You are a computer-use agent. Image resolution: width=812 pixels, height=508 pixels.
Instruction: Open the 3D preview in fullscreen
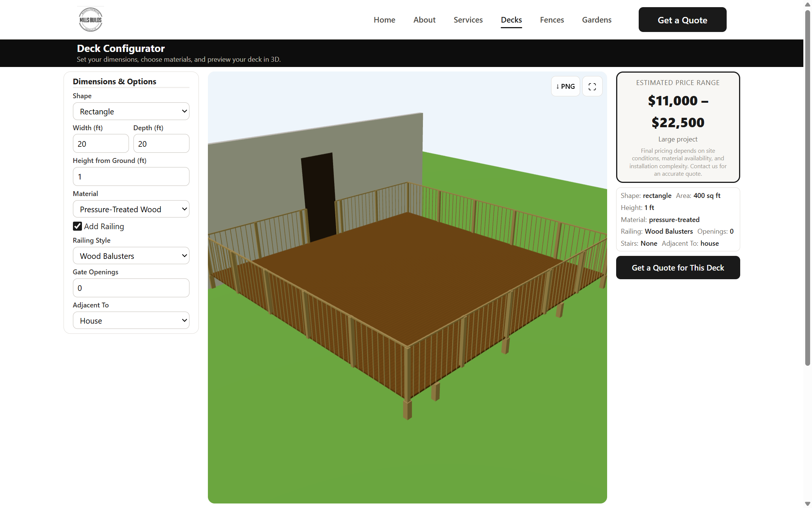592,86
